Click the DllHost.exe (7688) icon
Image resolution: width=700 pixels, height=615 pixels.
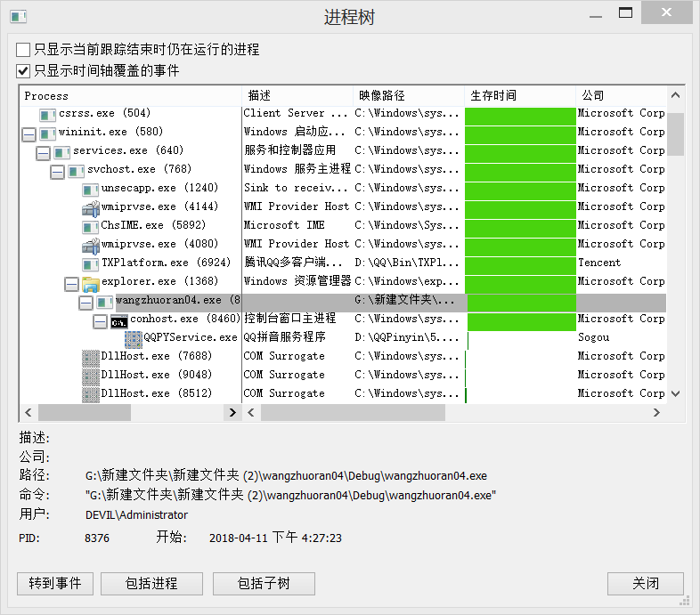91,359
